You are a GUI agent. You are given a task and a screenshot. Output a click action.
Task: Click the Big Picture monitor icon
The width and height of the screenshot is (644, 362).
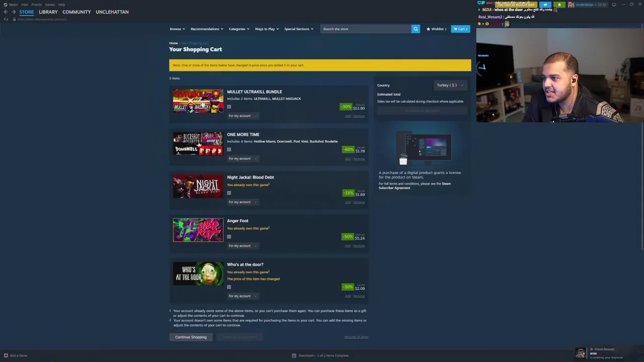pyautogui.click(x=614, y=5)
